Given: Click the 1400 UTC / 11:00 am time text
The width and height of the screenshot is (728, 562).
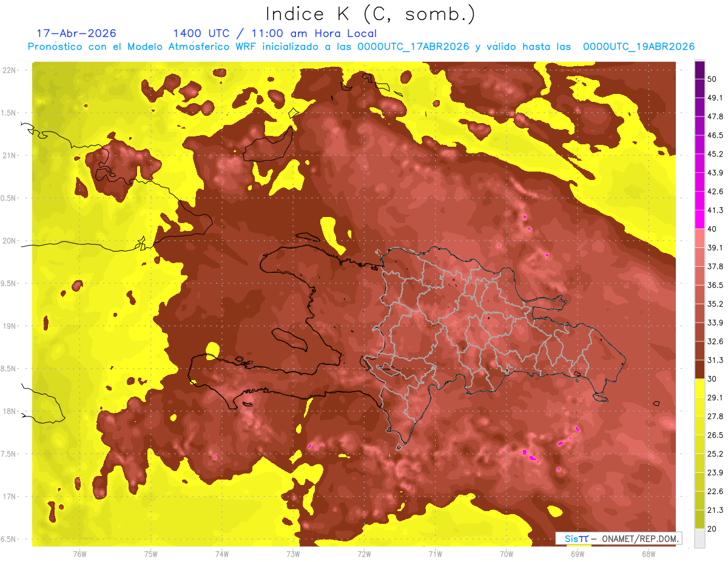Looking at the screenshot, I should pyautogui.click(x=275, y=33).
